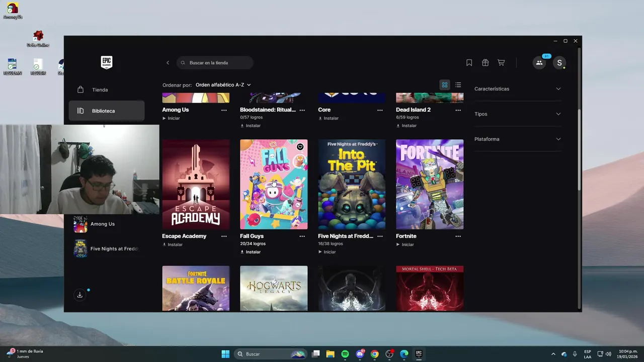Open the three-dot menu for Five Nights at Freddy's
This screenshot has width=644, height=362.
(380, 236)
